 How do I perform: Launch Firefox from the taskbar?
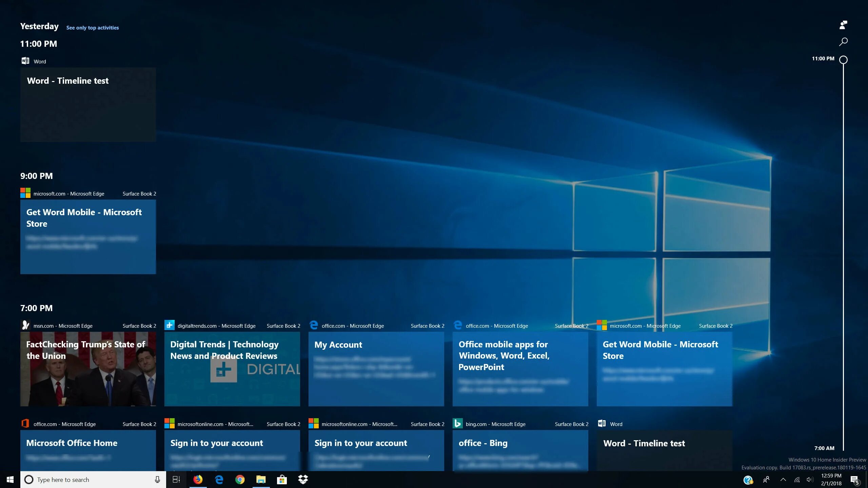click(x=198, y=480)
